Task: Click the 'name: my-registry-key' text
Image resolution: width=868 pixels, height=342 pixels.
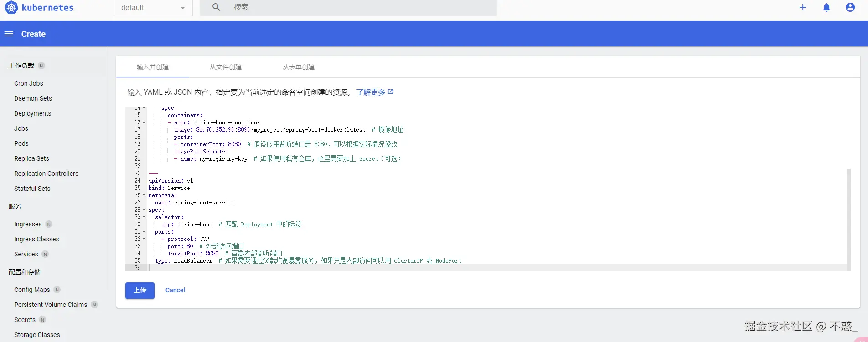Action: [214, 159]
